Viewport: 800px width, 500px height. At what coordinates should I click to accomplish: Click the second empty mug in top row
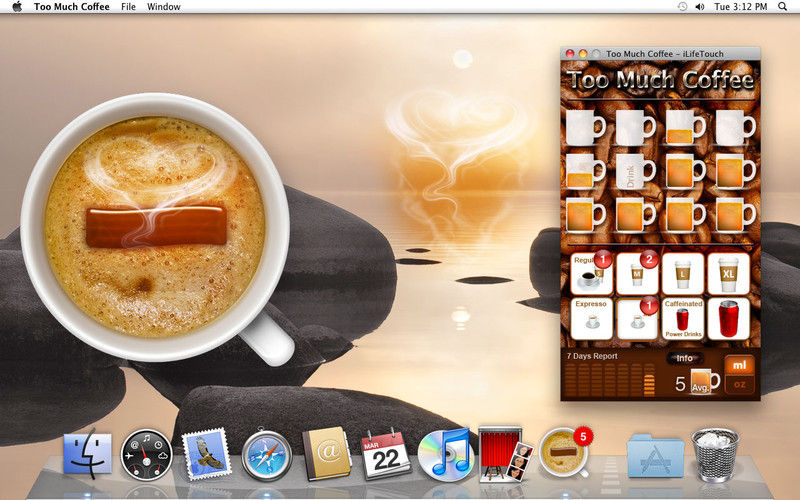point(635,128)
